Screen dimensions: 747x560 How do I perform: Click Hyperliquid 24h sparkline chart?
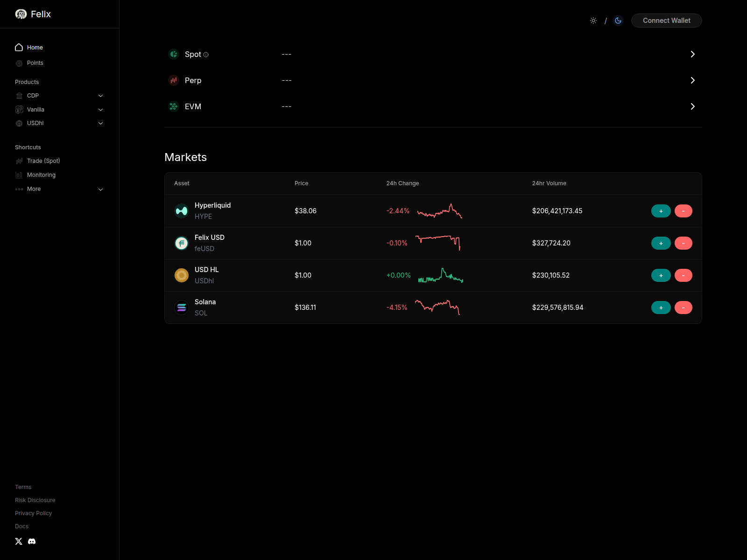440,211
